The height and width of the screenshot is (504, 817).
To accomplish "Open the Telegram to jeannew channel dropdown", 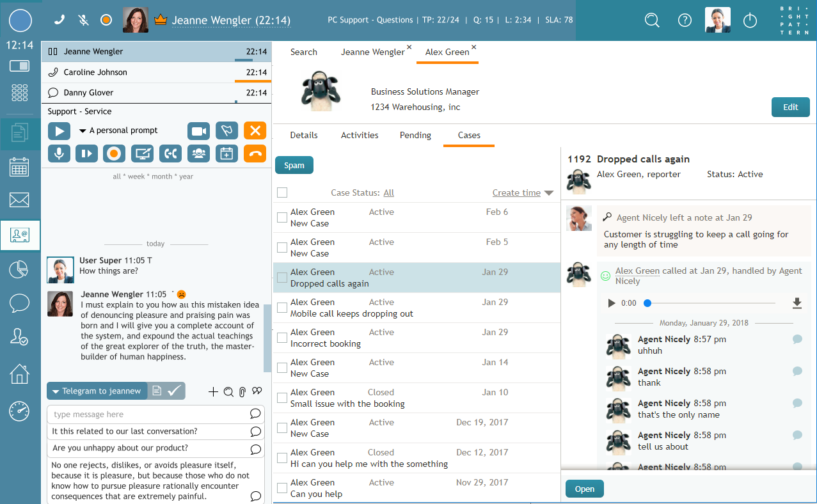I will pos(97,391).
